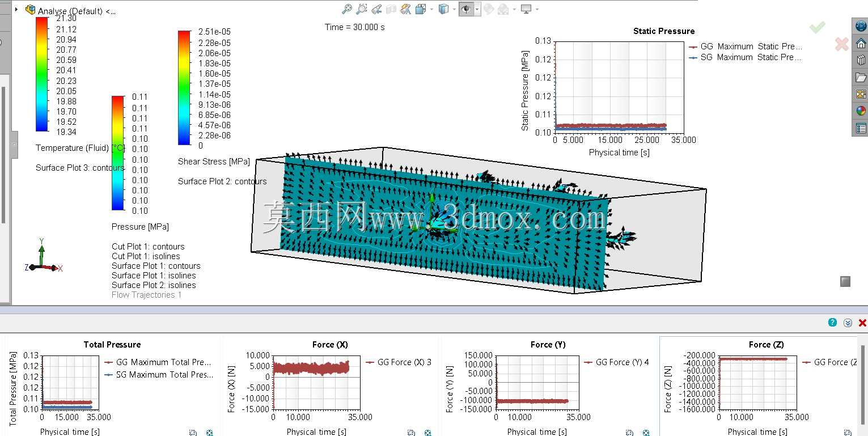Viewport: 868px width, 436px height.
Task: Click the greyed-out Edit Appearance sphere icon
Action: pos(488,9)
